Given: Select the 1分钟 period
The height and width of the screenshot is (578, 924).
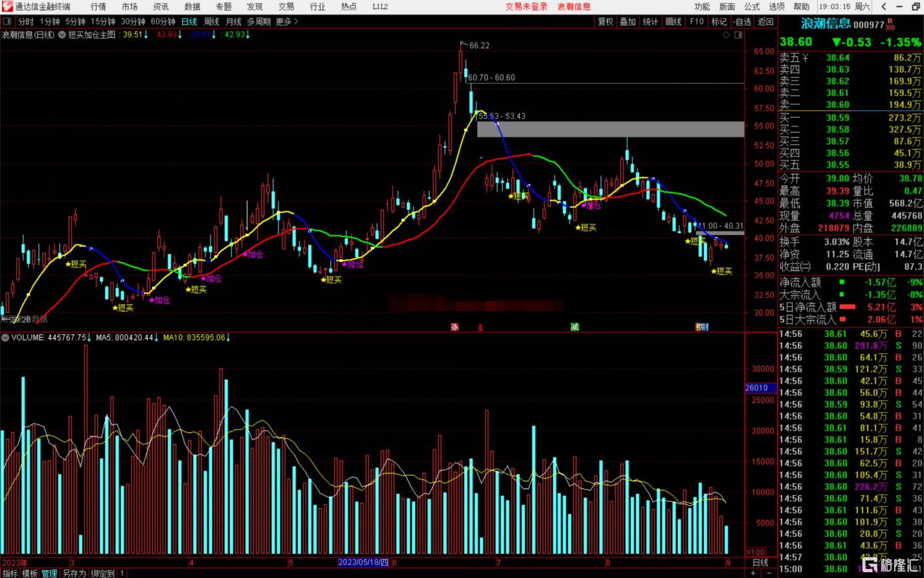Looking at the screenshot, I should pos(50,21).
